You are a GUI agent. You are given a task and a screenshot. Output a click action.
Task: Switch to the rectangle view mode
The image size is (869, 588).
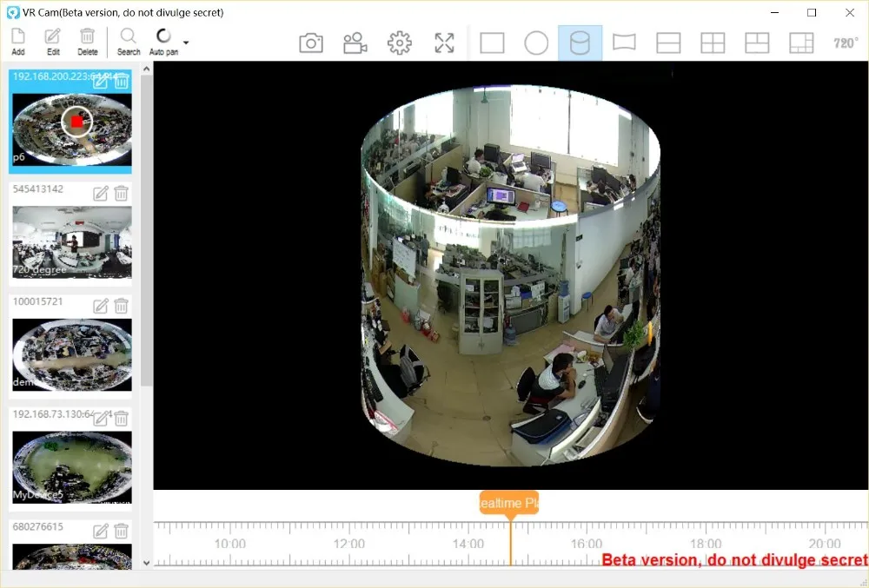click(x=492, y=43)
